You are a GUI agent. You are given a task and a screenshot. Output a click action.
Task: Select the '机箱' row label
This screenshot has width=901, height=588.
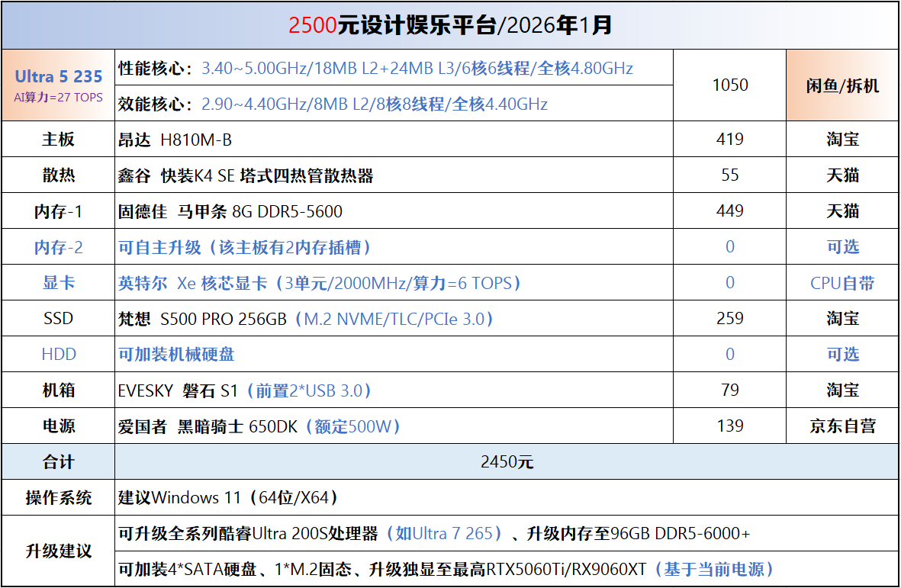58,390
